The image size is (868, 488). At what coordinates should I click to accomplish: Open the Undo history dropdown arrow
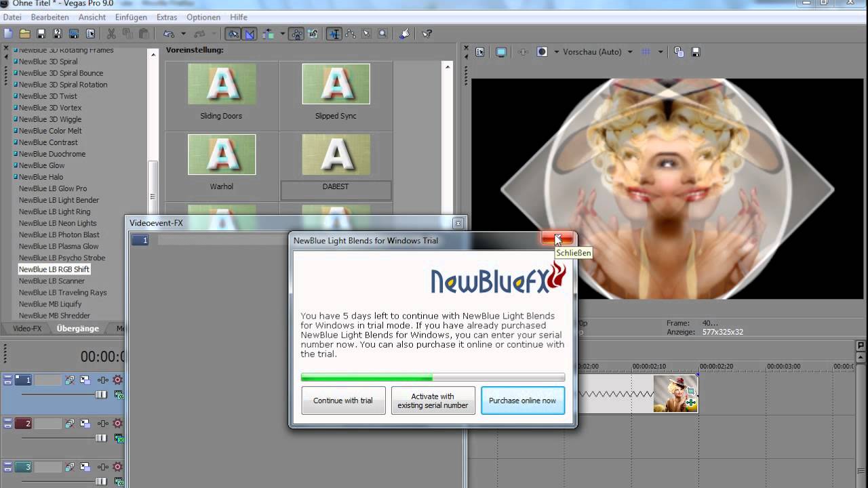click(183, 34)
